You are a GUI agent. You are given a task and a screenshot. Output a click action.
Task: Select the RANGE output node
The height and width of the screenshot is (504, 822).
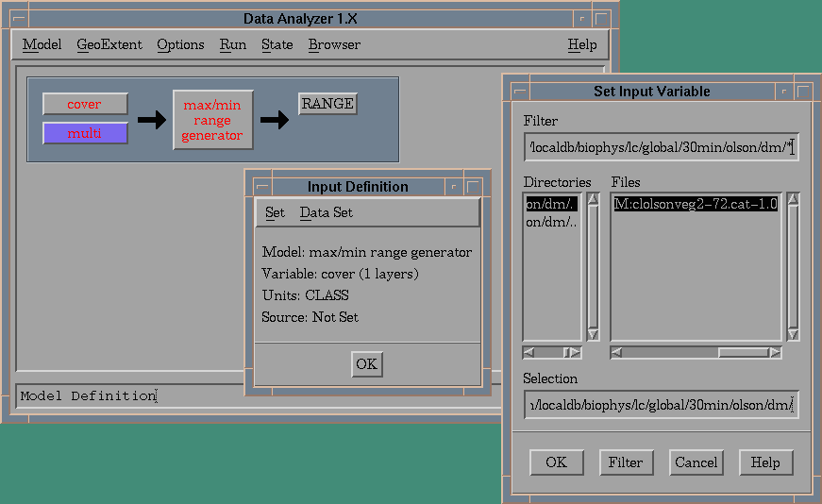point(327,104)
